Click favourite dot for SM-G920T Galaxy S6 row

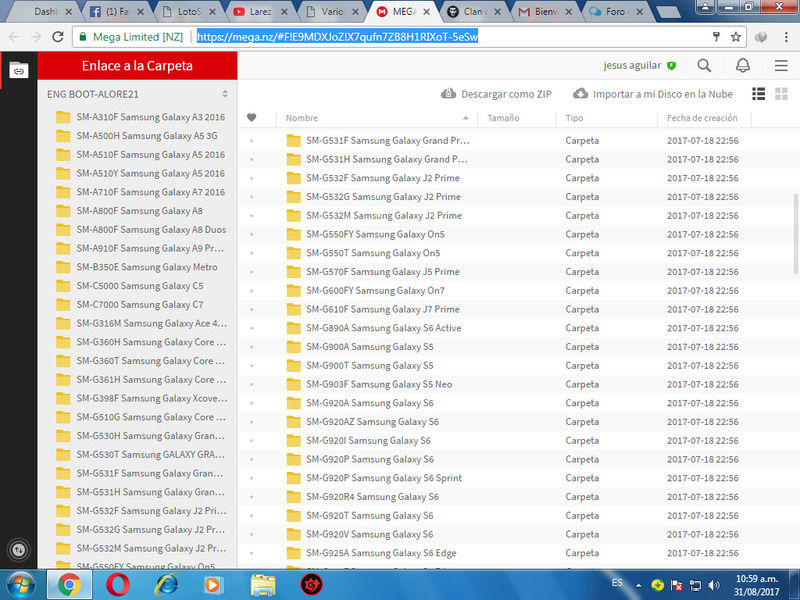252,516
